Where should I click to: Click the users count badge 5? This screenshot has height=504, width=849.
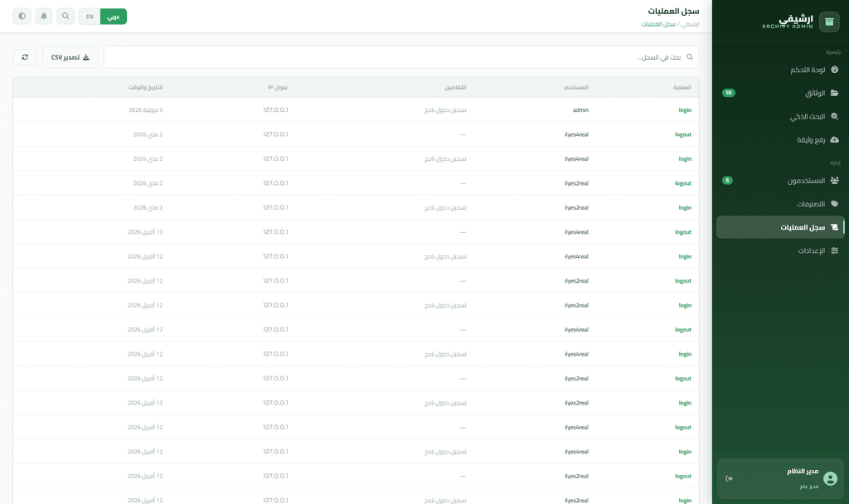click(727, 180)
